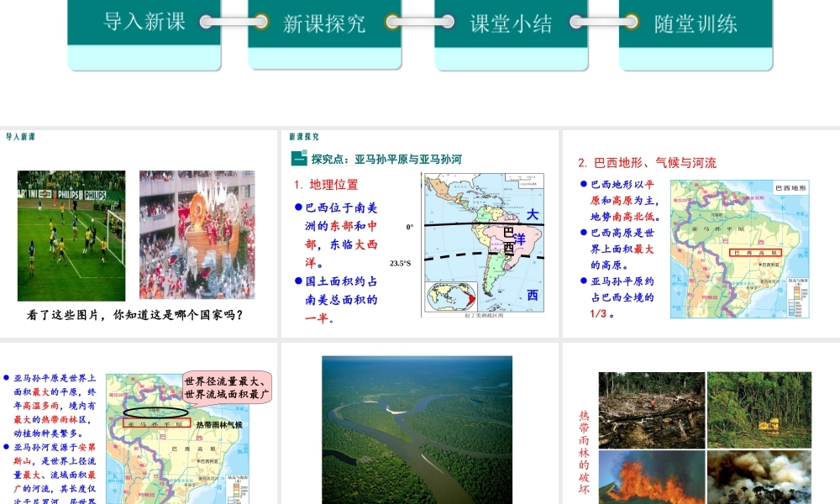Click the red-boxed 巴西高原 label on the terrain map

755,252
